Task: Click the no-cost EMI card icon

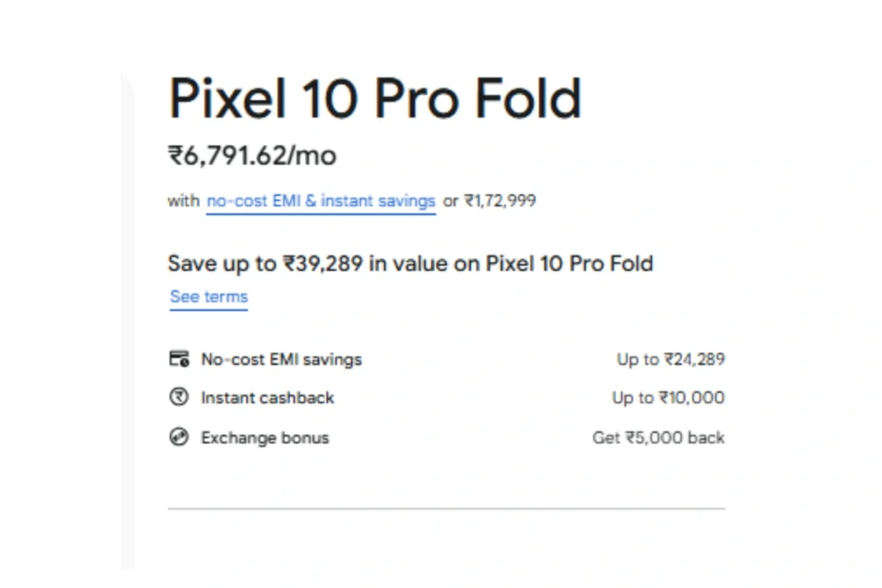Action: 178,359
